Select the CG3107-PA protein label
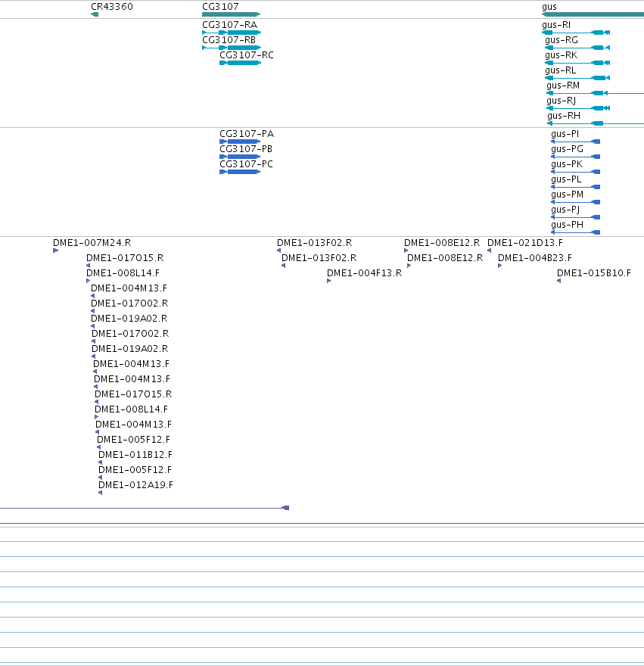Viewport: 644px width, 666px height. coord(247,134)
